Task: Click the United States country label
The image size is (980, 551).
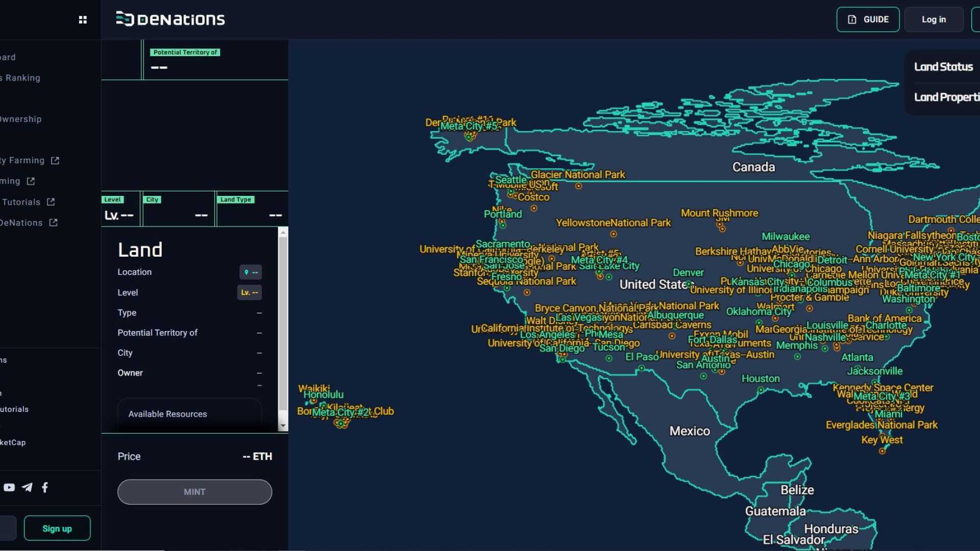Action: click(657, 284)
